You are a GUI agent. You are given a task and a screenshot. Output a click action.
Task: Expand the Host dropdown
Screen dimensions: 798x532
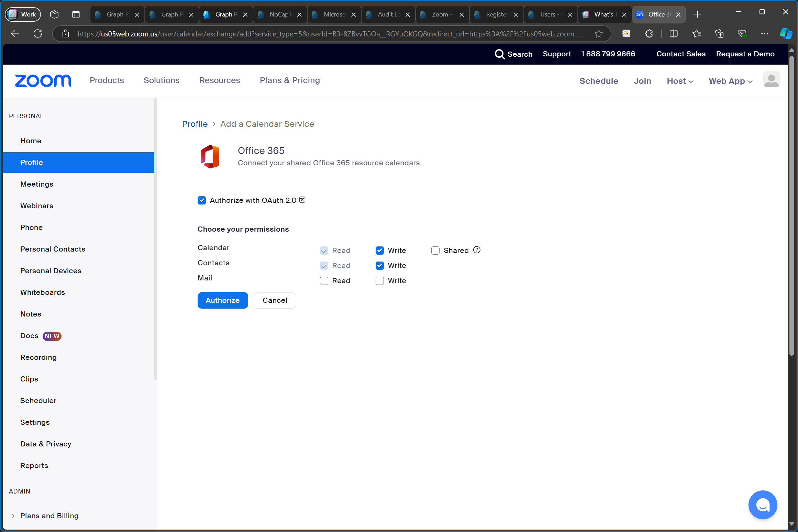(x=680, y=81)
